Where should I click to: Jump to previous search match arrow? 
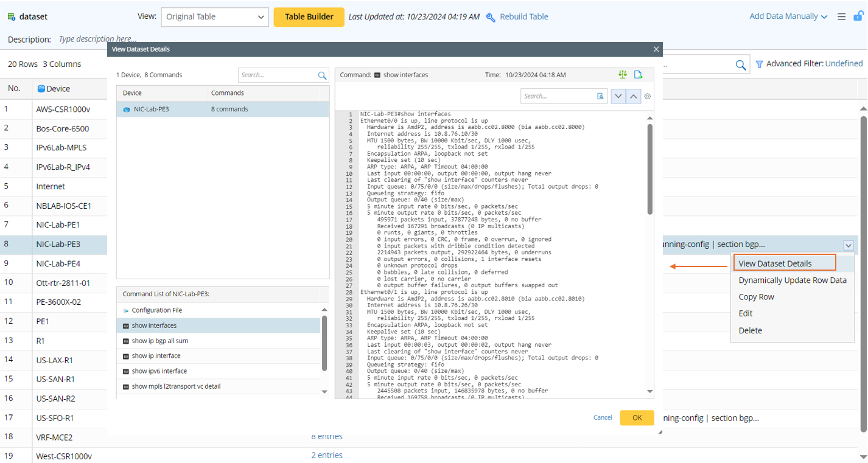click(x=634, y=96)
